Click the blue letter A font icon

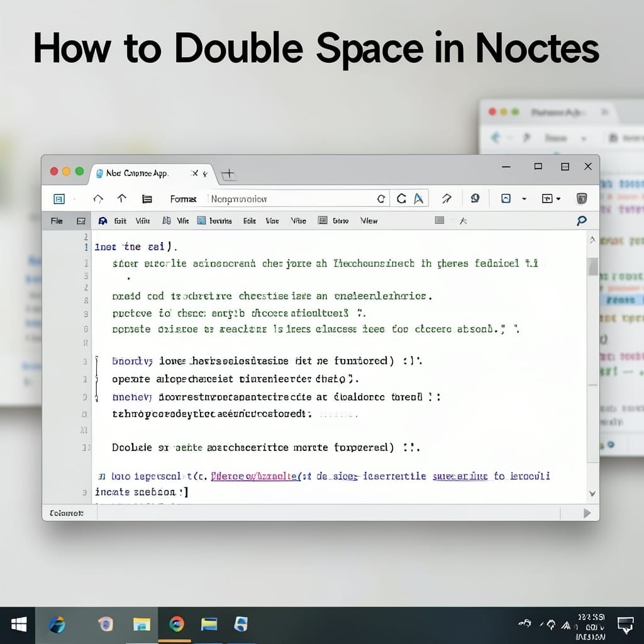point(418,199)
